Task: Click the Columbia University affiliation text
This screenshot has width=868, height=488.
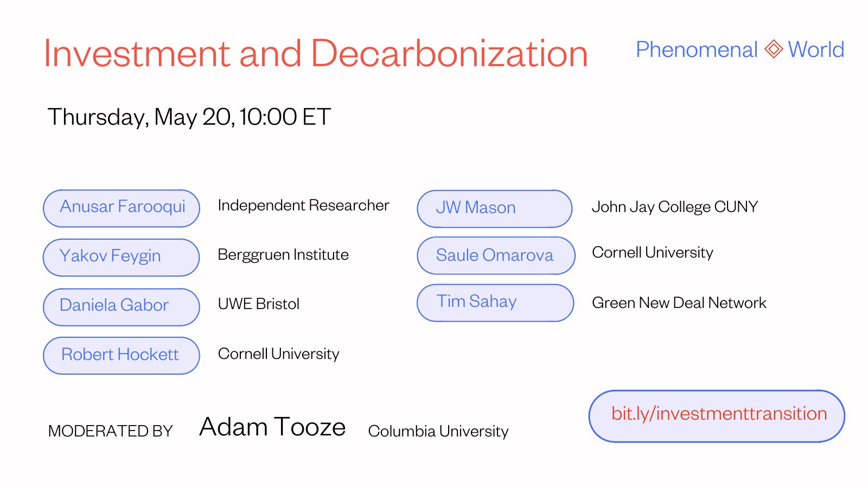Action: 438,432
